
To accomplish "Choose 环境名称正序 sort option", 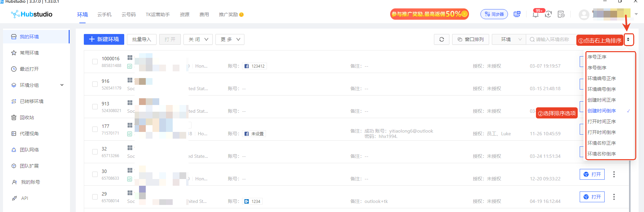I will point(602,143).
